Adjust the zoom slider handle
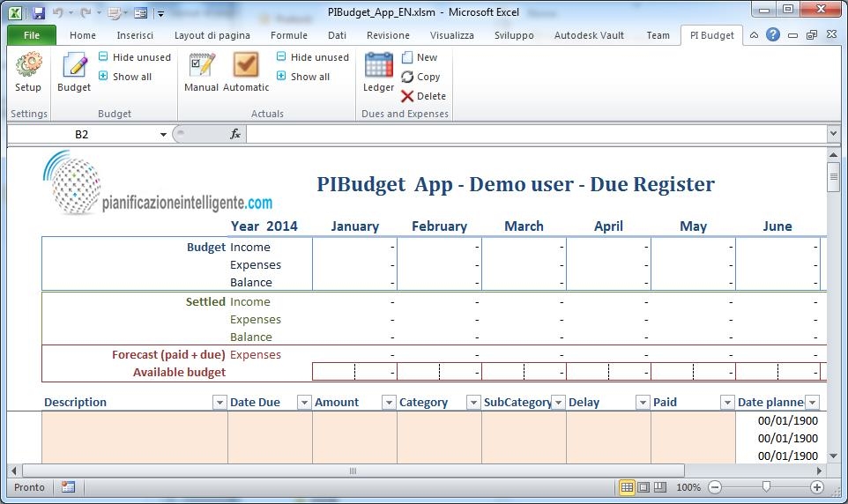Viewport: 848px width, 504px height. pyautogui.click(x=766, y=487)
